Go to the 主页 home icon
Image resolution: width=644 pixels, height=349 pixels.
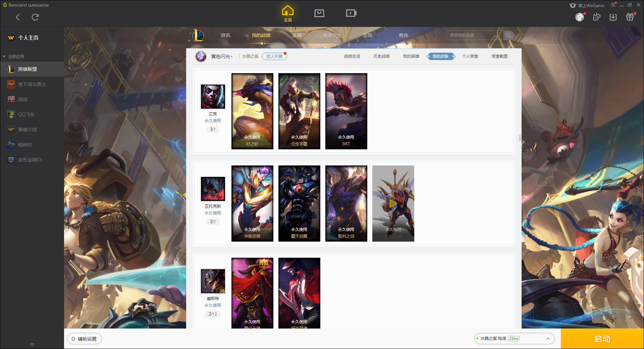(x=287, y=13)
